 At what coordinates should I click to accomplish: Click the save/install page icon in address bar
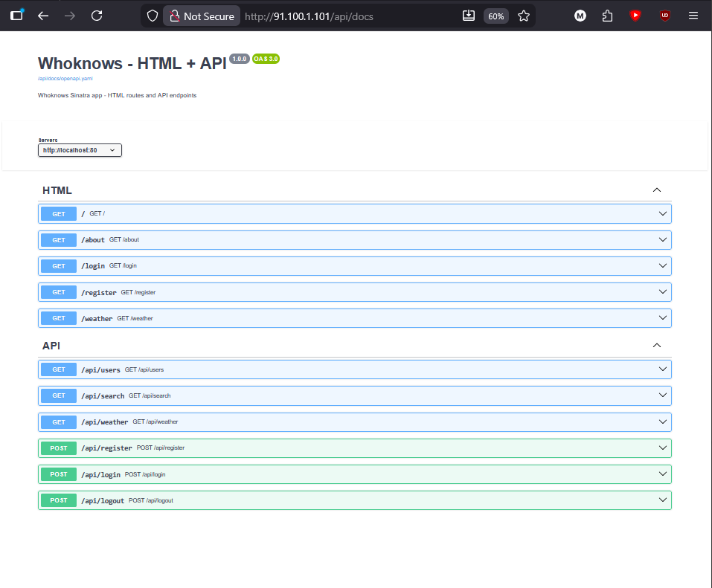(x=469, y=16)
